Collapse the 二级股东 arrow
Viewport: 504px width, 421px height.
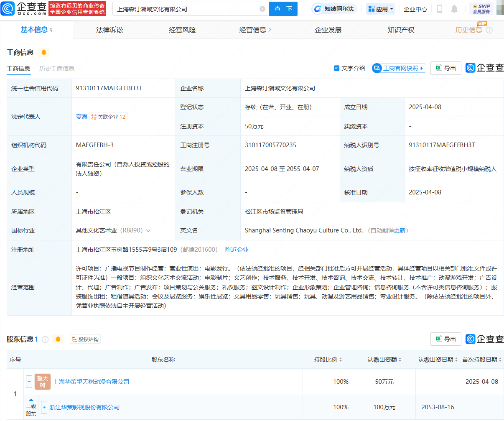tap(31, 400)
